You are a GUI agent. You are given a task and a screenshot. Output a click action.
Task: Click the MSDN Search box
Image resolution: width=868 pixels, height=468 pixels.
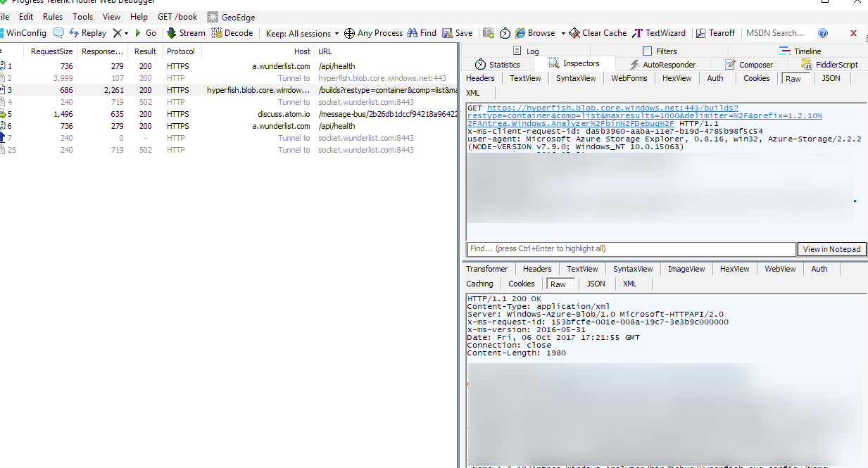776,33
